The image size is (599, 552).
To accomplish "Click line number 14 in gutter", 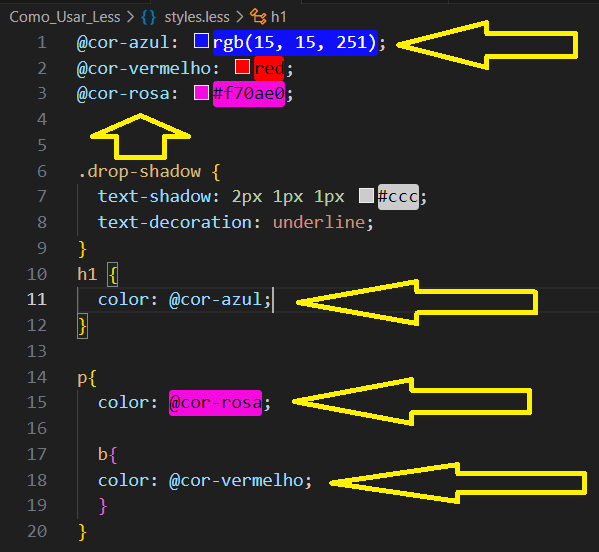I will [37, 377].
